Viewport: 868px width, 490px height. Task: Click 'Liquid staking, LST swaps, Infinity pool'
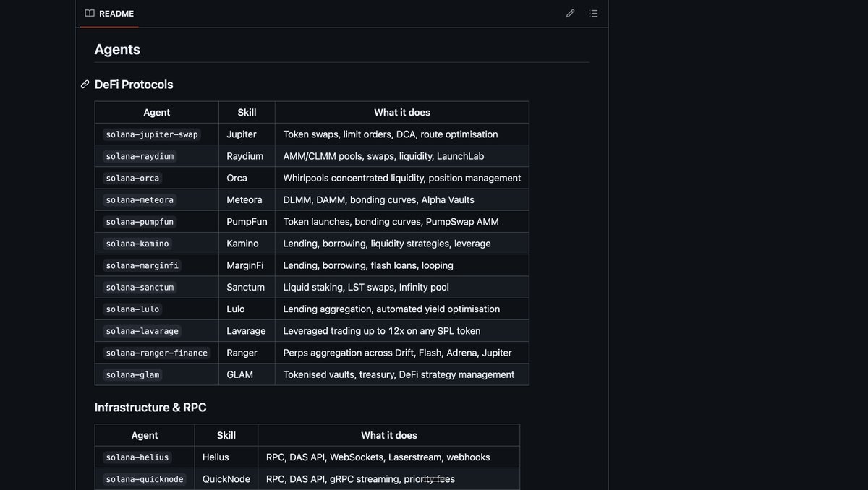366,287
